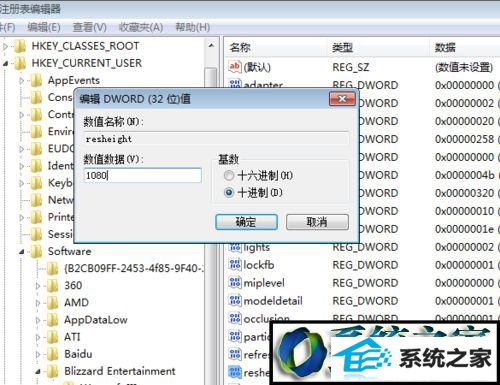Click the lockfb DWORD value icon

[x=235, y=265]
